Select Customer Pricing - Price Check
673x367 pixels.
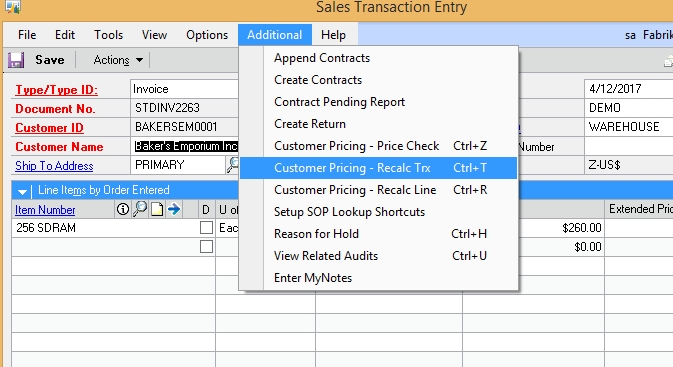click(x=379, y=146)
